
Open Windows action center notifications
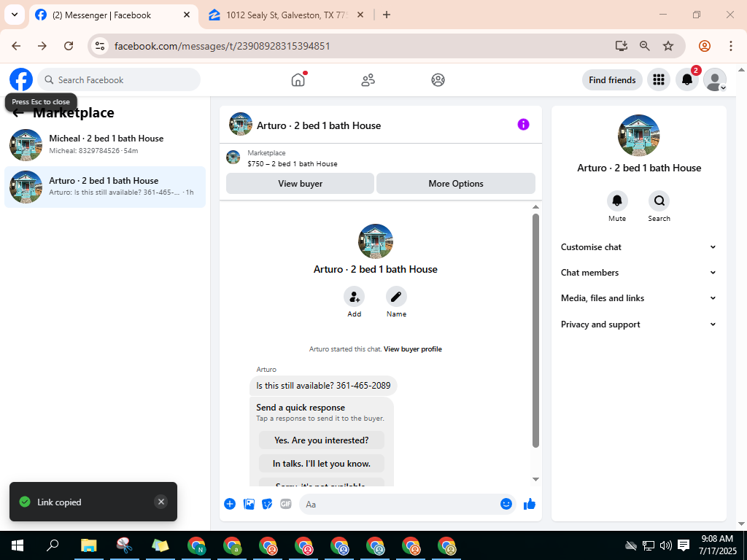(x=684, y=545)
